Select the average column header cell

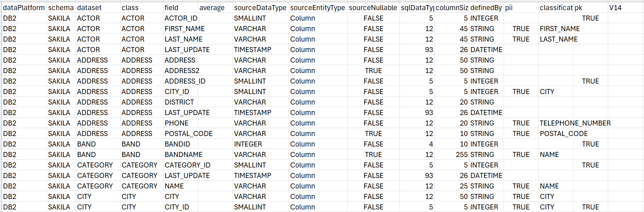(x=212, y=8)
